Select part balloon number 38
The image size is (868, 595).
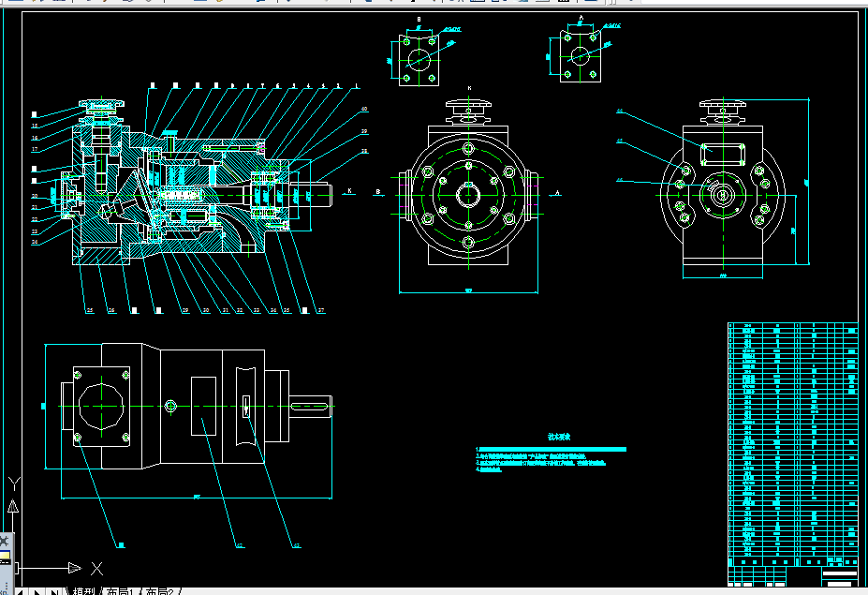click(364, 151)
